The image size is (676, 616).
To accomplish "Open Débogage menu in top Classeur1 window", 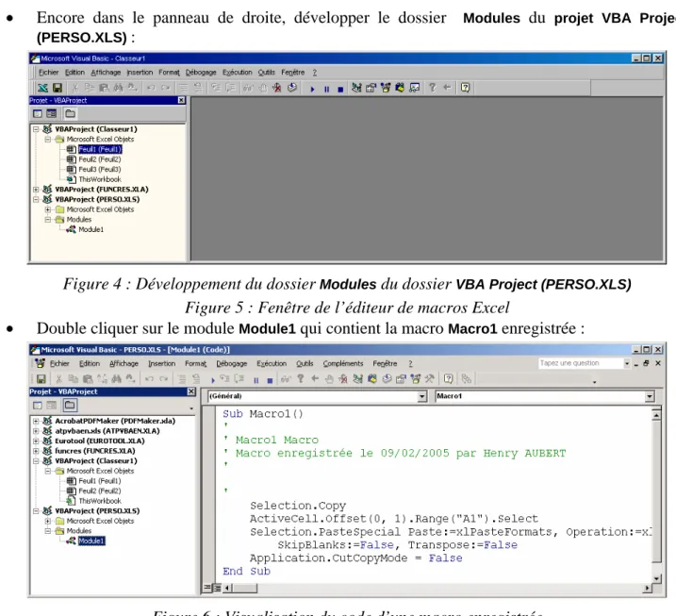I will click(201, 72).
